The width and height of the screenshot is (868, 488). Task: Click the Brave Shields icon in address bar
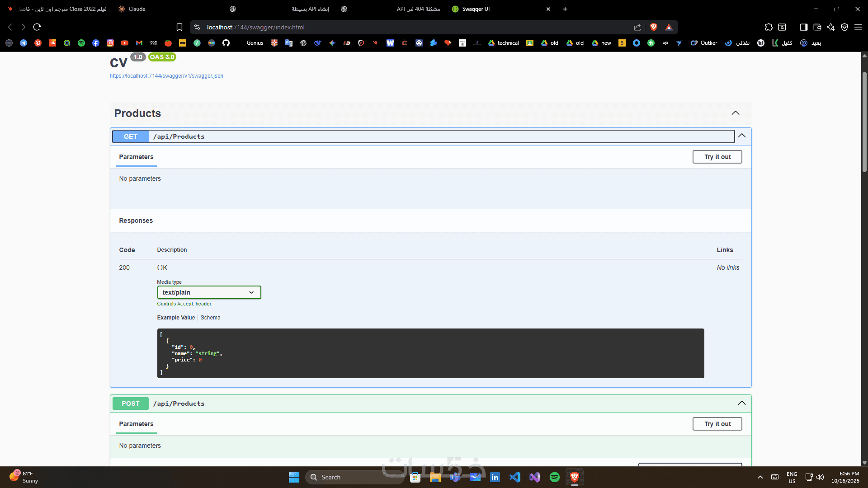click(653, 27)
